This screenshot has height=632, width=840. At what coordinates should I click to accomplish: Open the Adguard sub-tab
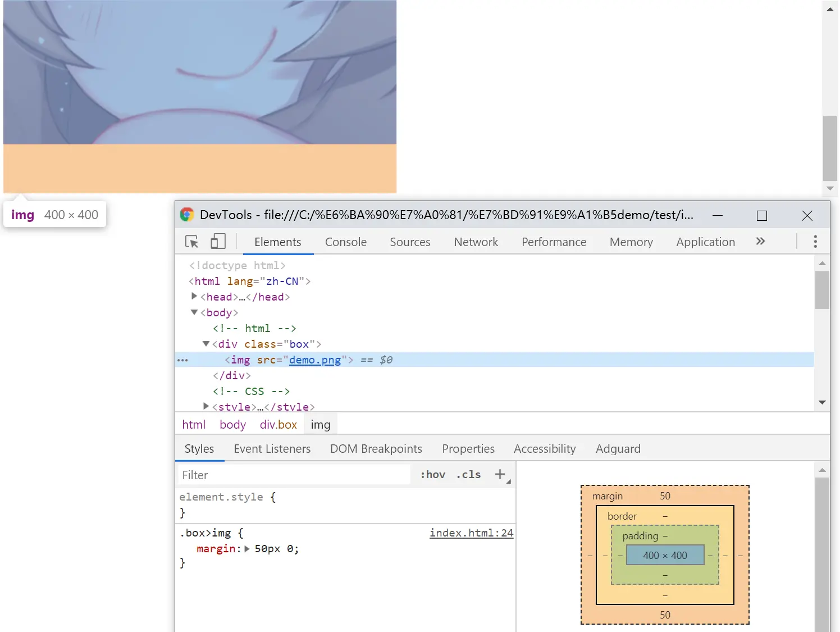618,449
